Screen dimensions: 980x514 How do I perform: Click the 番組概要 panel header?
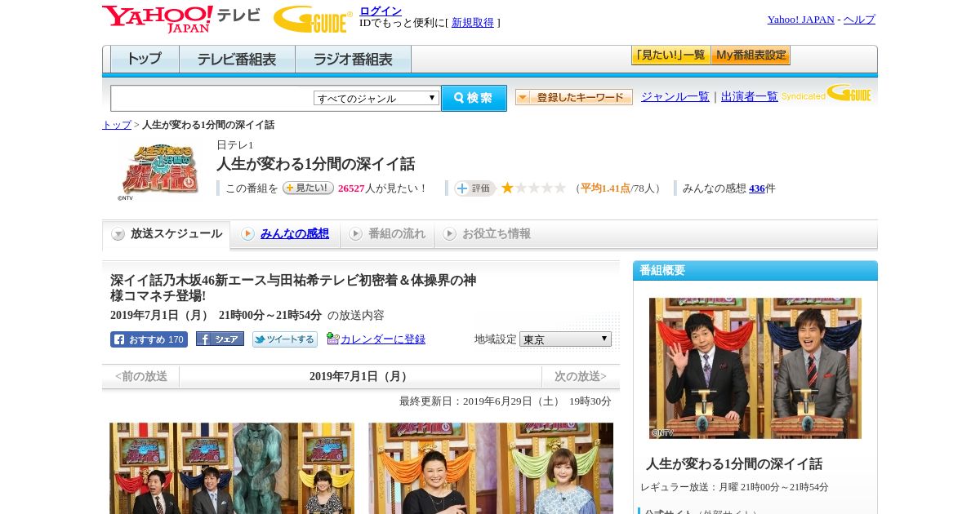[x=755, y=271]
